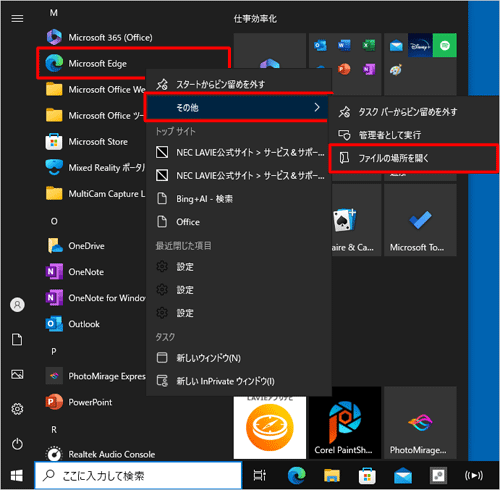Launch Mixed Reality ポータル from the list
This screenshot has height=490, width=500.
[96, 167]
